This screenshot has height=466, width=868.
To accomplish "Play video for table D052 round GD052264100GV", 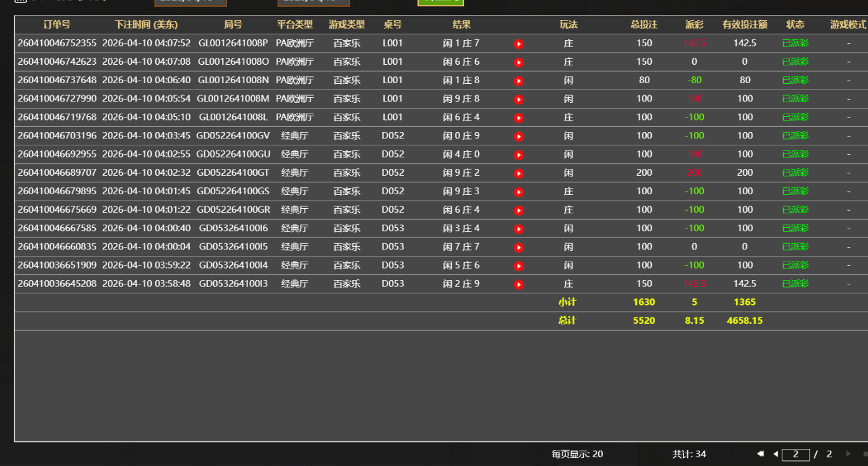I will pos(518,135).
